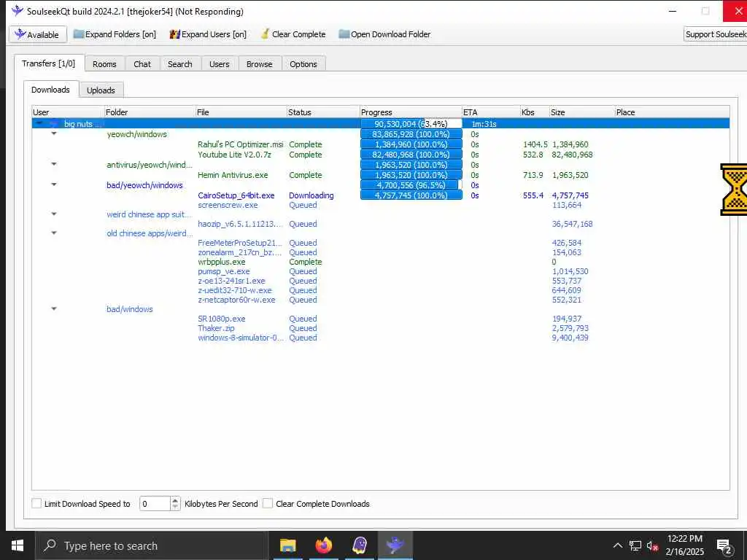The width and height of the screenshot is (747, 560).
Task: Collapse the bad/yeowch/windows folder
Action: pyautogui.click(x=54, y=184)
